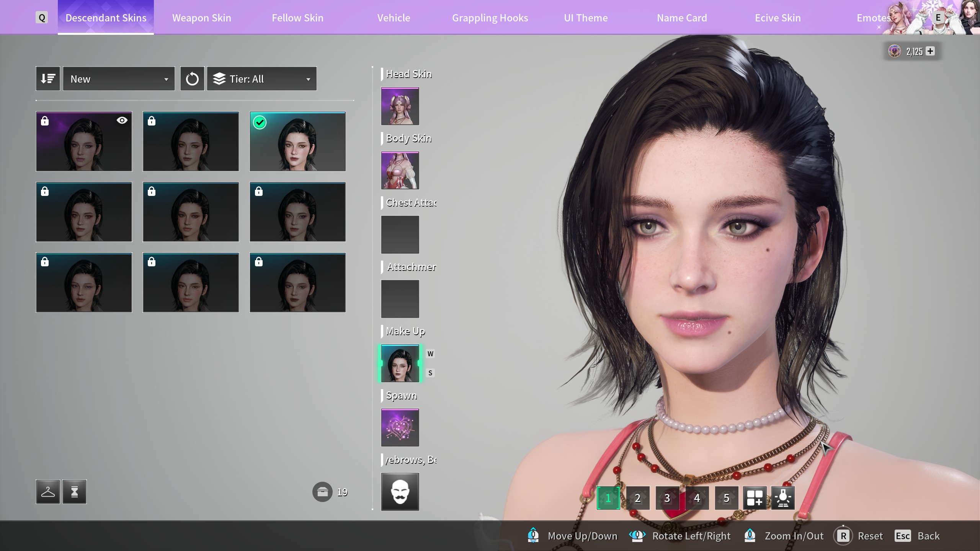980x551 pixels.
Task: Switch to the Weapon Skin tab
Action: click(201, 18)
